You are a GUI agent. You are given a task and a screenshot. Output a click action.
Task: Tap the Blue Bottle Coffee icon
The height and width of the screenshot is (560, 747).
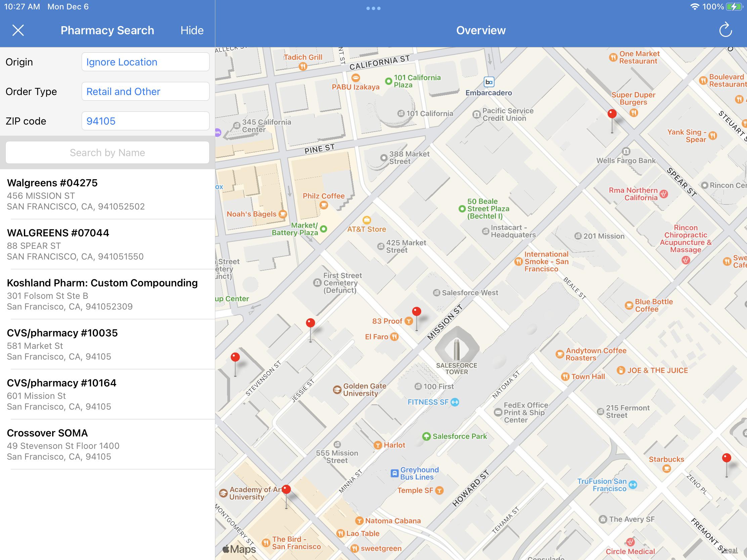click(x=629, y=306)
